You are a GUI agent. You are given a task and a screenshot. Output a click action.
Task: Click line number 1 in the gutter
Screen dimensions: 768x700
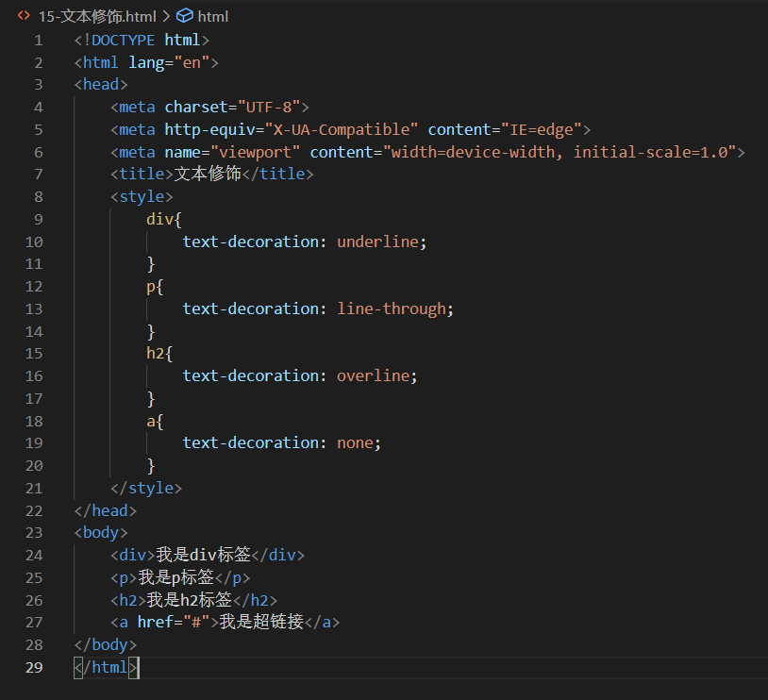[38, 41]
